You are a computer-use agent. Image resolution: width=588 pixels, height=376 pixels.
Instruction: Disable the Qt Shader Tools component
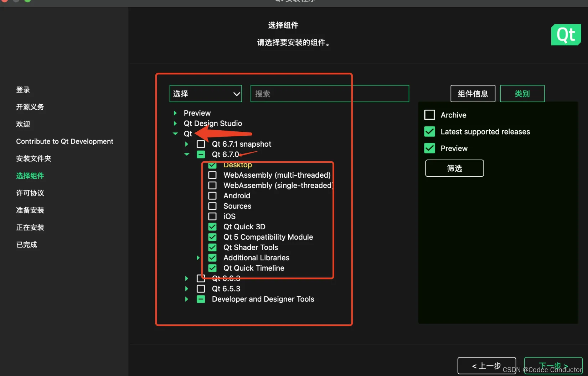click(212, 247)
